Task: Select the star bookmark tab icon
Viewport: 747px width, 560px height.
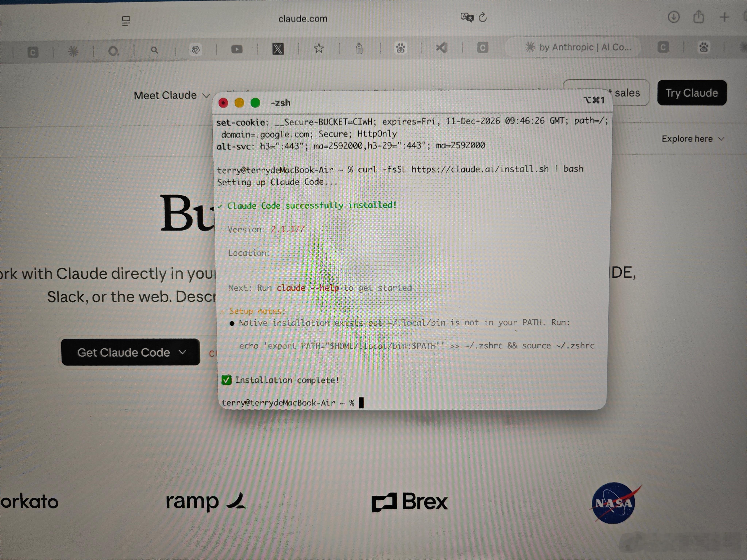Action: 318,49
